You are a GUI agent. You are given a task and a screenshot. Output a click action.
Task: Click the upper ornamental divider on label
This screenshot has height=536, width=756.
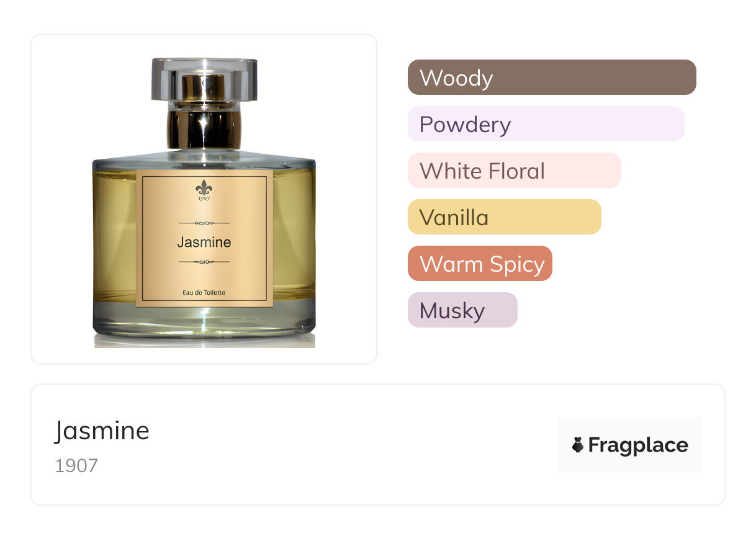pos(204,223)
